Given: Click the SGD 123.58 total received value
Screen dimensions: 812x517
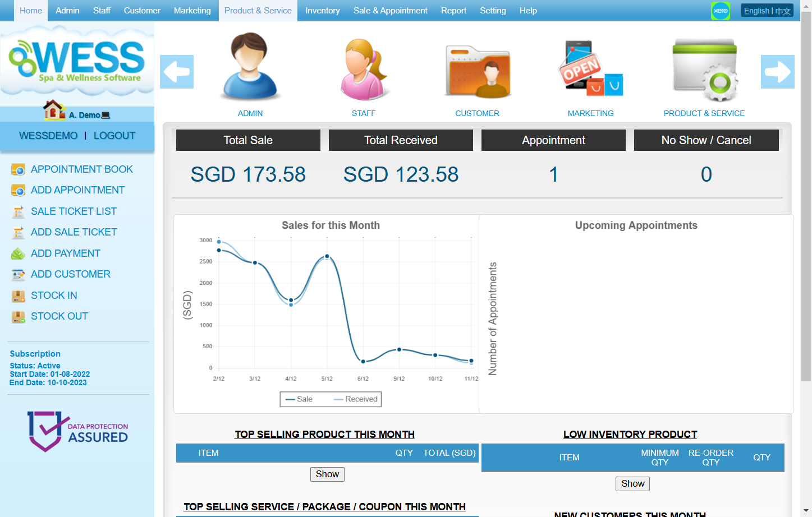Looking at the screenshot, I should (x=401, y=174).
